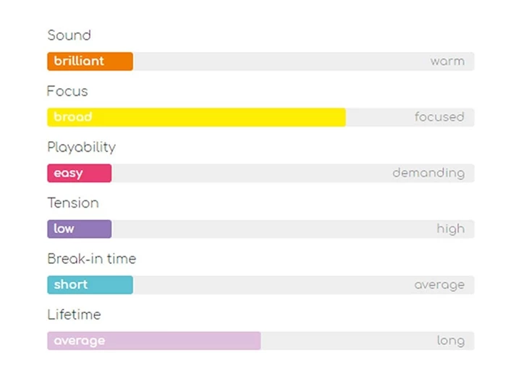
Task: Click the 'Playability' heading
Action: pyautogui.click(x=81, y=147)
